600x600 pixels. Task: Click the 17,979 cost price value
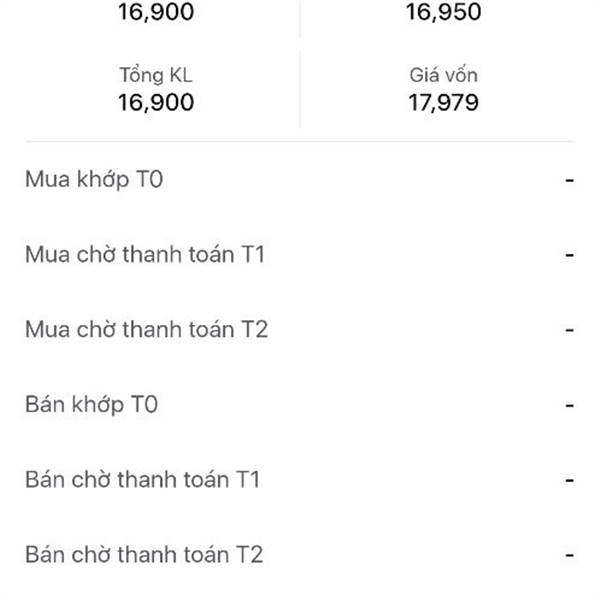tap(443, 102)
